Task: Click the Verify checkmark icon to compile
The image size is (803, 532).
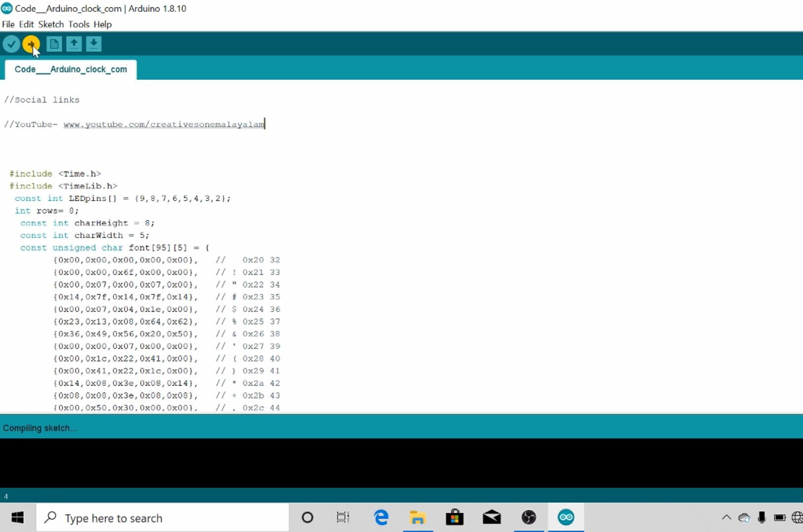Action: (11, 44)
